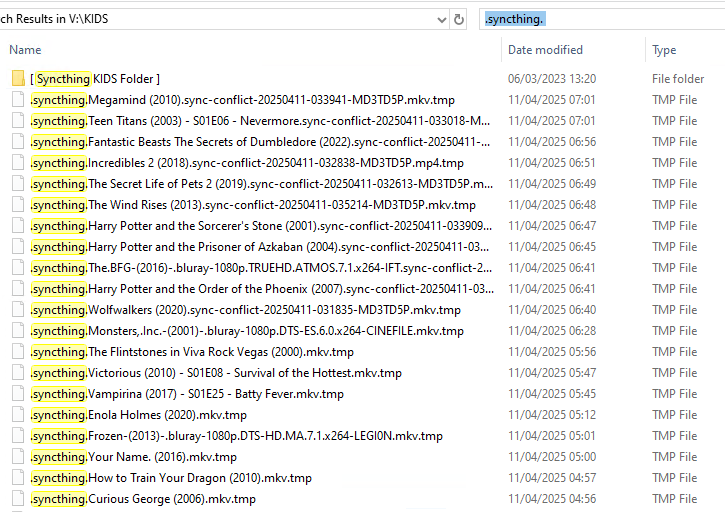Click The Wind Rises (2013) filename
The height and width of the screenshot is (512, 725).
(x=253, y=205)
